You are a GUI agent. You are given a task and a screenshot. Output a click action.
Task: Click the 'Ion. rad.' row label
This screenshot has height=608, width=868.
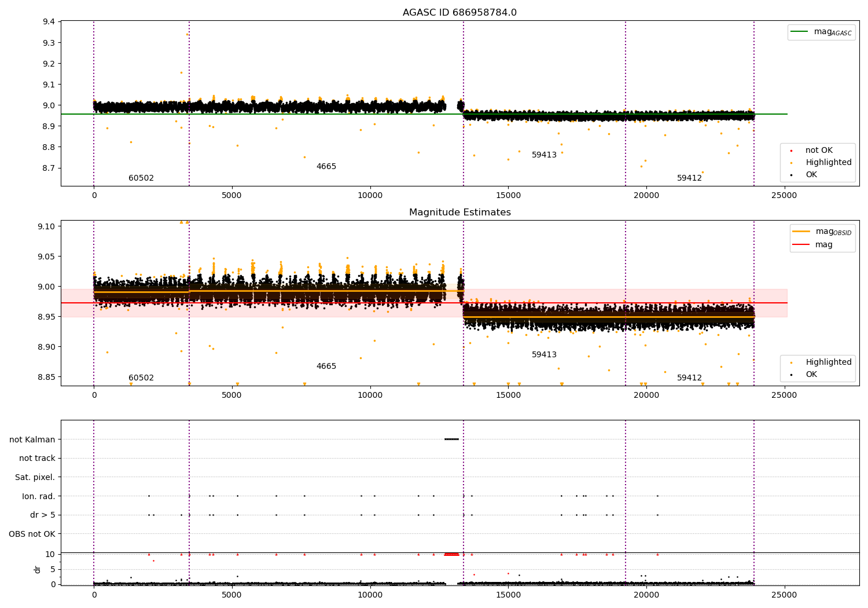coord(39,496)
